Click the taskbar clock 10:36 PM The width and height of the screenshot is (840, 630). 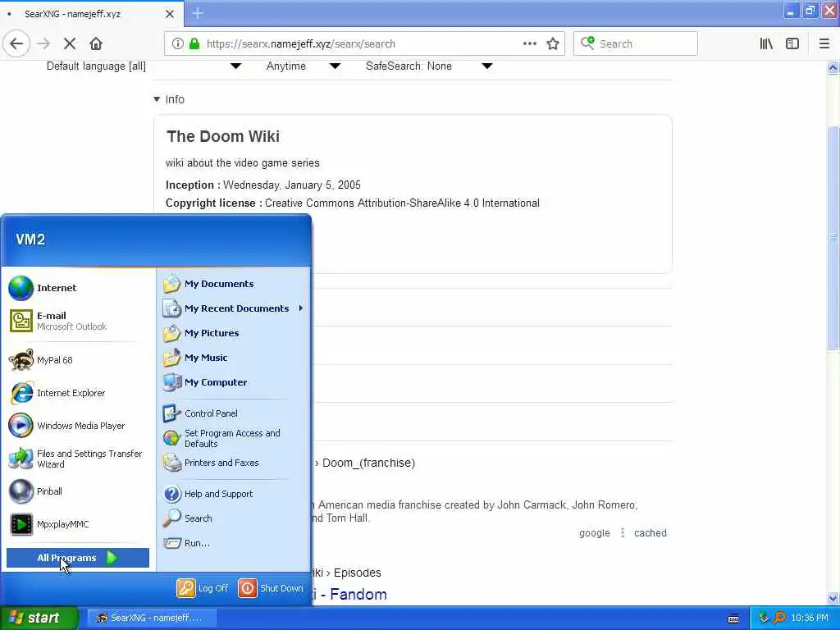810,619
